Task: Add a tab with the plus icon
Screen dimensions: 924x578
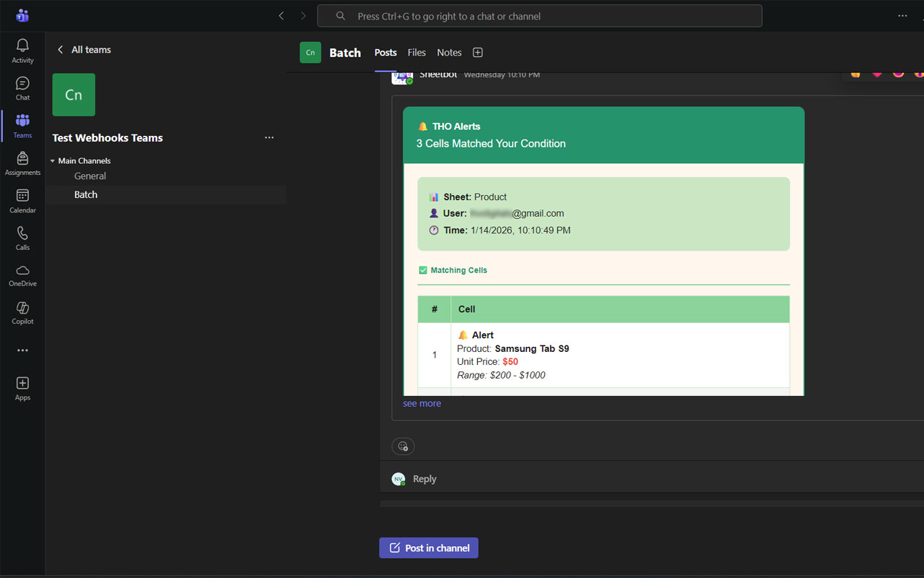Action: coord(477,52)
